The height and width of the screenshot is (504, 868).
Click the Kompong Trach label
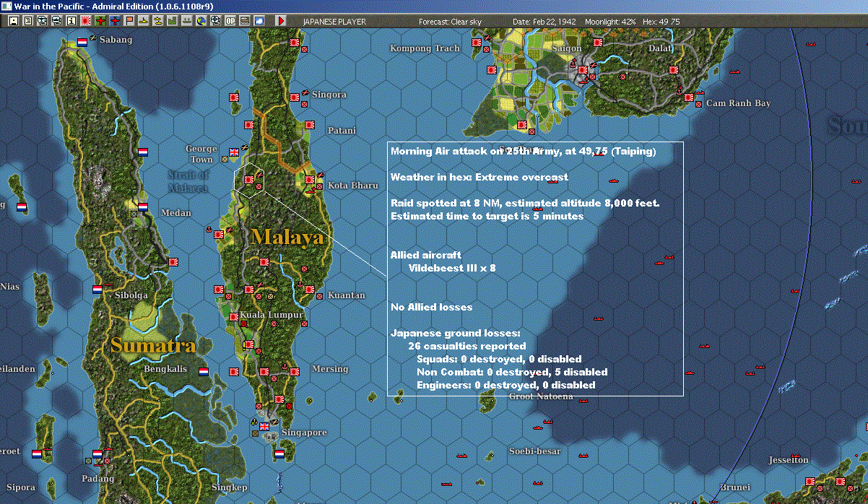point(425,48)
